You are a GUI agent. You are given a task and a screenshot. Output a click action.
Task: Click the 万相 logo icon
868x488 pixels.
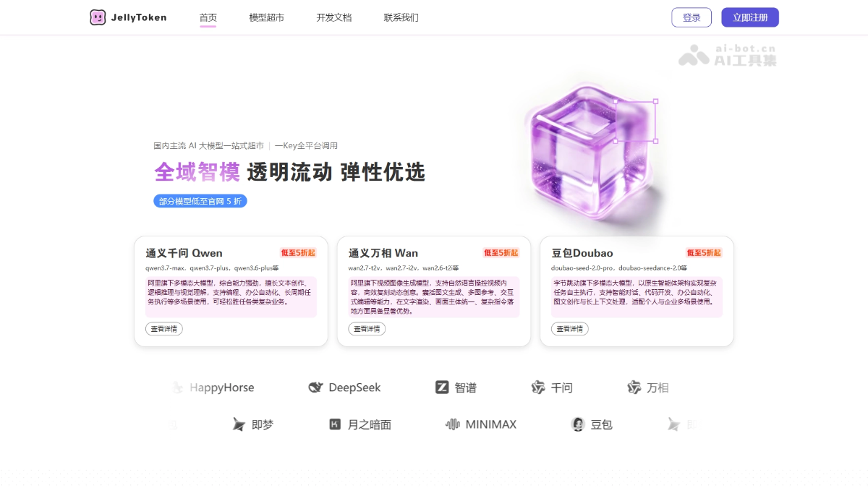[x=634, y=388]
